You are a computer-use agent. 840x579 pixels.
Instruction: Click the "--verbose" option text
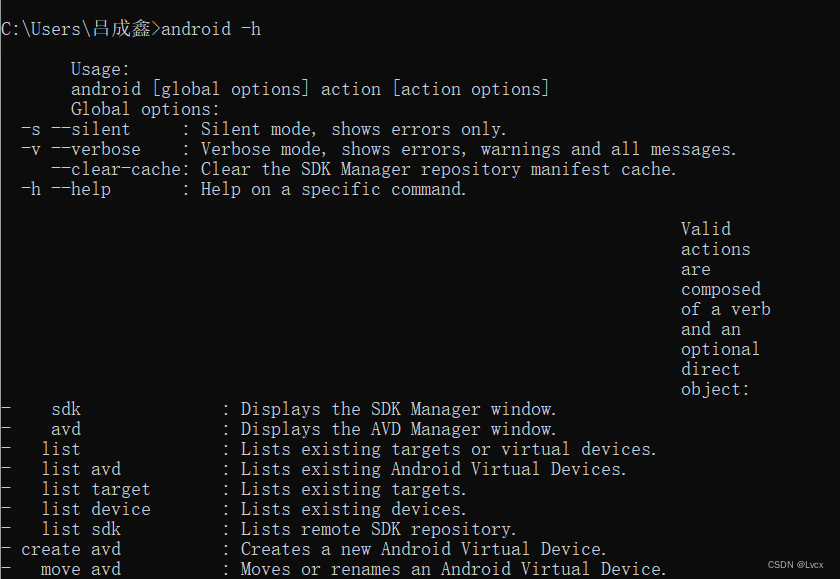96,149
